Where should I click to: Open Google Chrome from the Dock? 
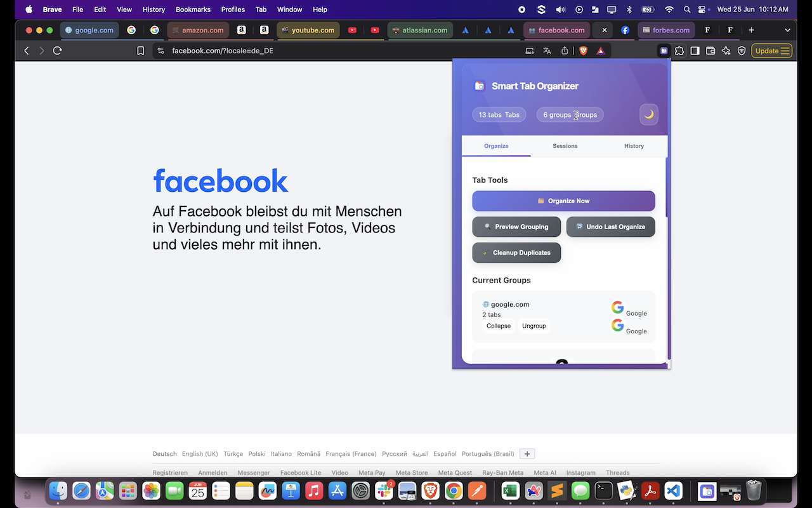point(453,491)
